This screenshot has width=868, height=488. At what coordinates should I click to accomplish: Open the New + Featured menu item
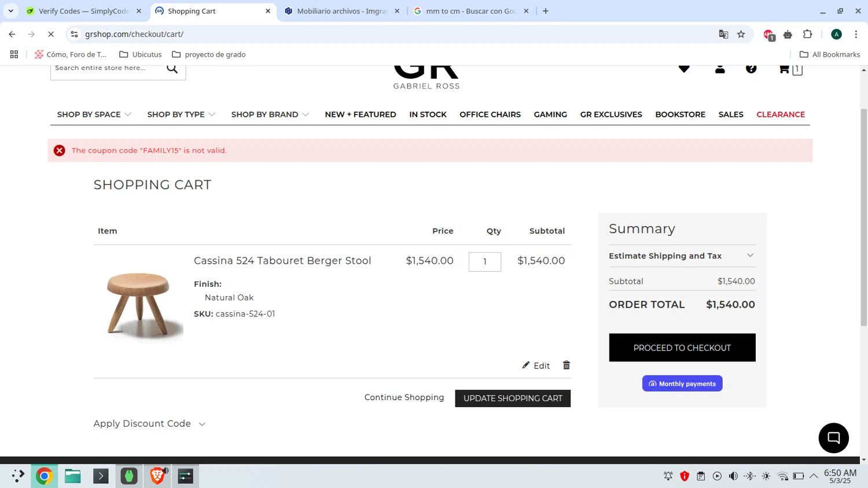[361, 114]
